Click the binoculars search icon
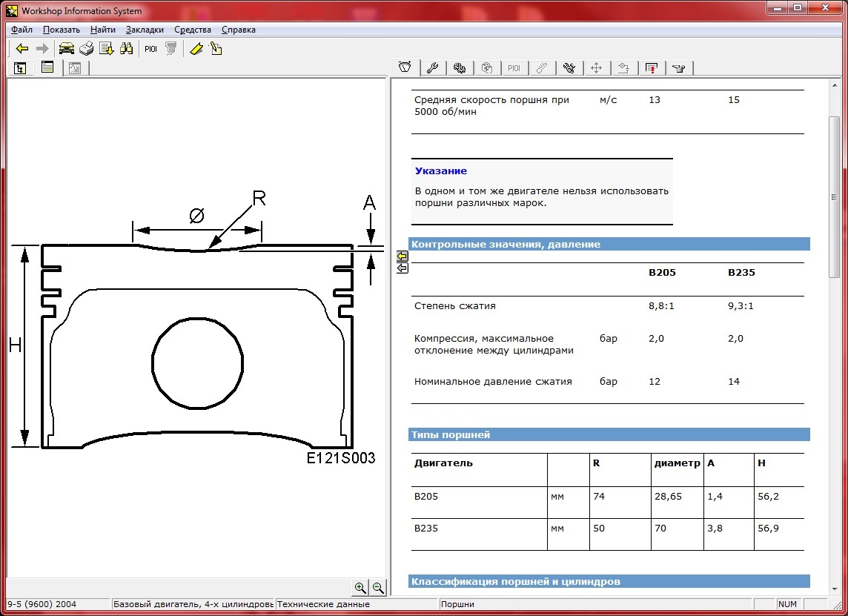This screenshot has height=616, width=848. pos(126,49)
